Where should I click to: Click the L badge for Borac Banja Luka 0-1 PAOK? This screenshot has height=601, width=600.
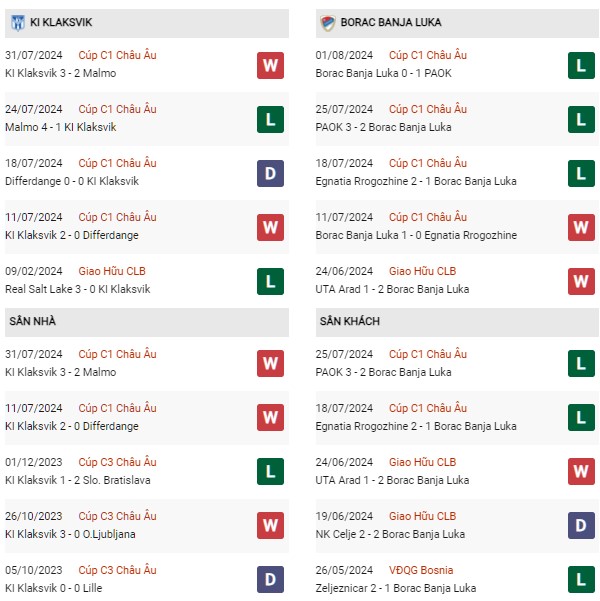coord(581,66)
